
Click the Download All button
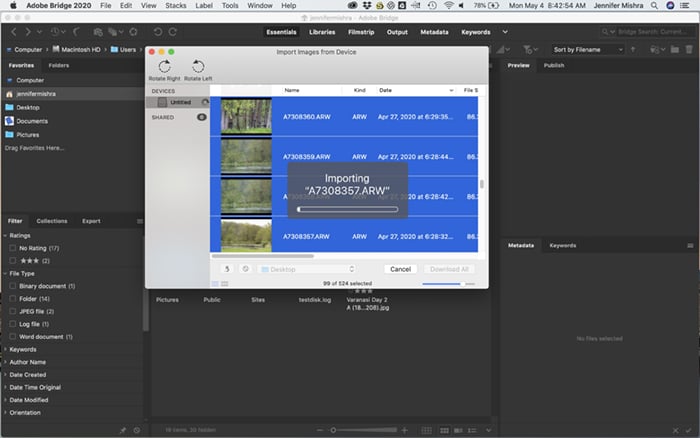[x=449, y=269]
